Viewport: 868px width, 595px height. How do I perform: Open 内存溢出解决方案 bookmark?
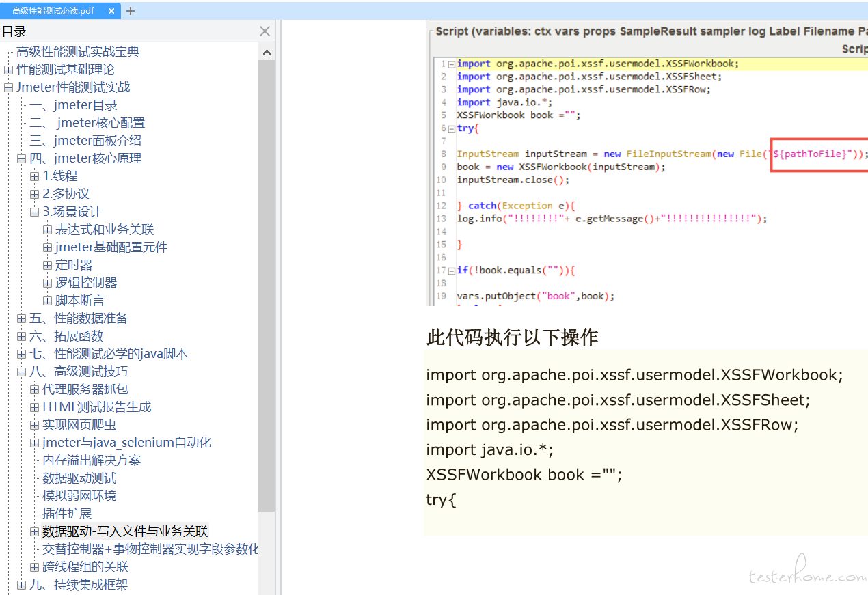(x=92, y=460)
